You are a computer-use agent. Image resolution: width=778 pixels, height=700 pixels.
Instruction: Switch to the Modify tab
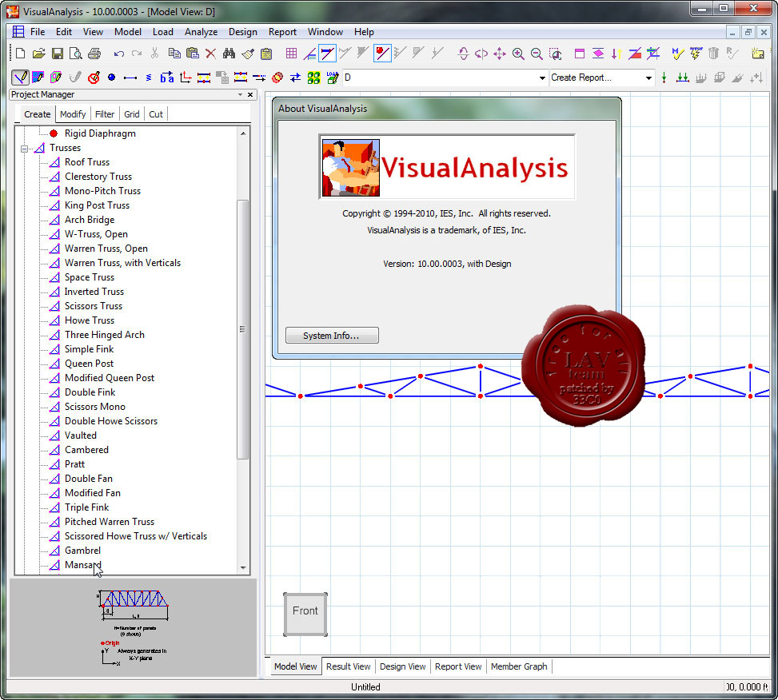click(73, 114)
